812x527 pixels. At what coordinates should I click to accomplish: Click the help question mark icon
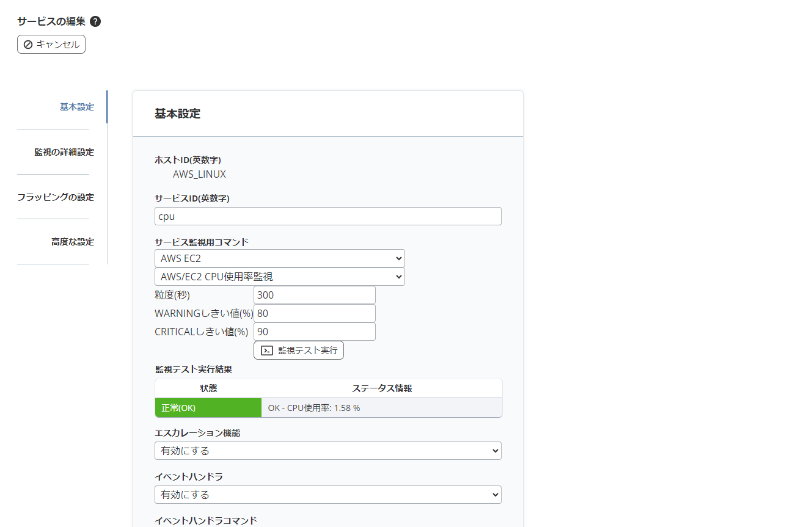click(x=95, y=21)
